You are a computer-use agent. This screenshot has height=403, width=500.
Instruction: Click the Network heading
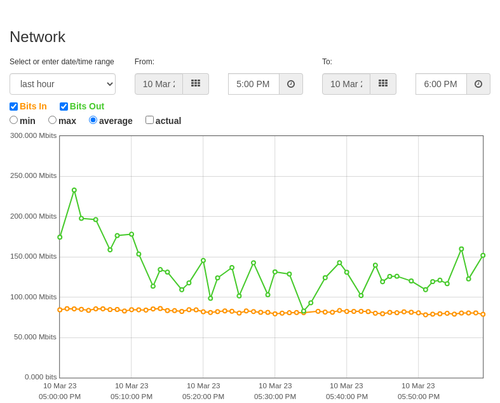click(37, 37)
